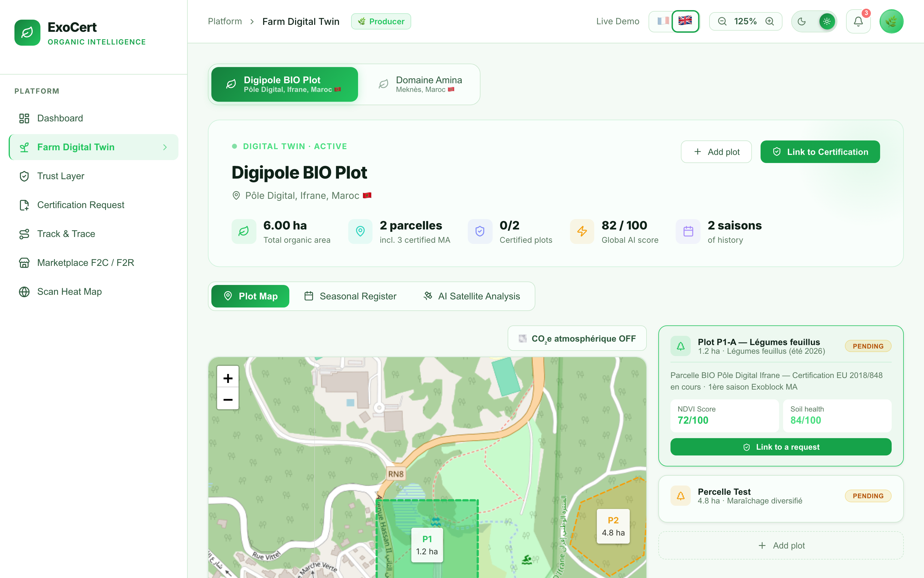
Task: Click the Plot P1-A tree icon
Action: pyautogui.click(x=680, y=346)
